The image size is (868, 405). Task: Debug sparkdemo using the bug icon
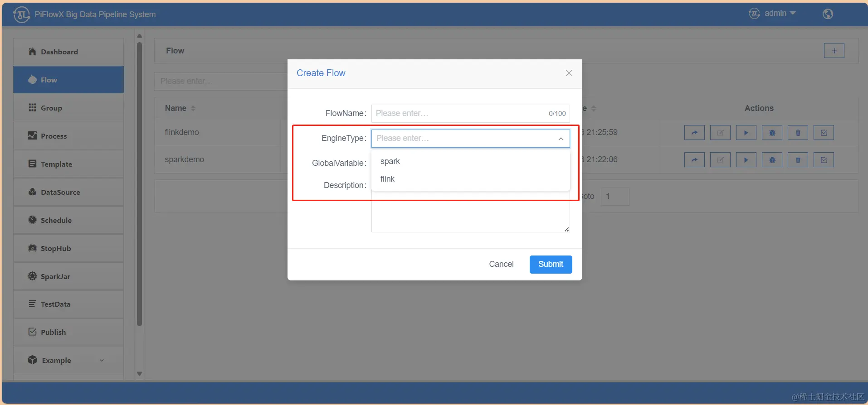(772, 160)
